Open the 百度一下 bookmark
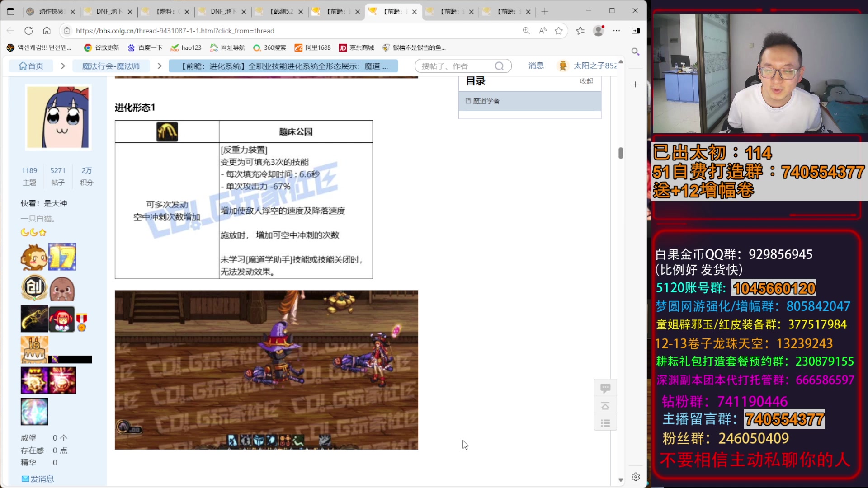Screen dimensions: 868x488 tap(145, 47)
